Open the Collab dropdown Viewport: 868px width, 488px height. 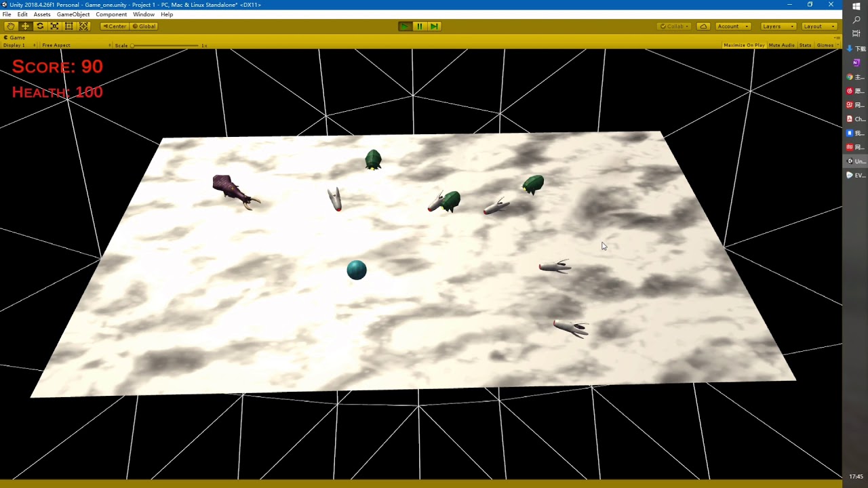pos(675,26)
